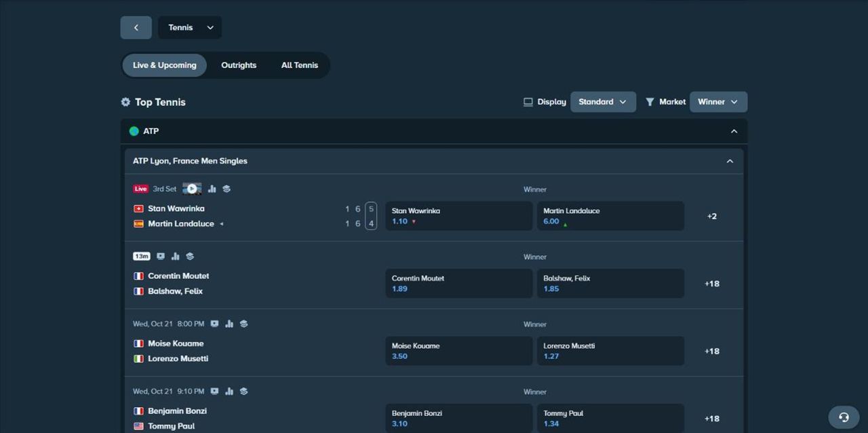The image size is (868, 433).
Task: Bet on Benjamin Bonzi at 3.10
Action: click(459, 418)
